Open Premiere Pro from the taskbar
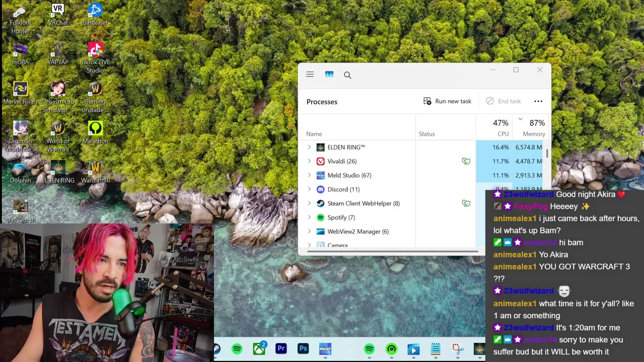 tap(281, 348)
